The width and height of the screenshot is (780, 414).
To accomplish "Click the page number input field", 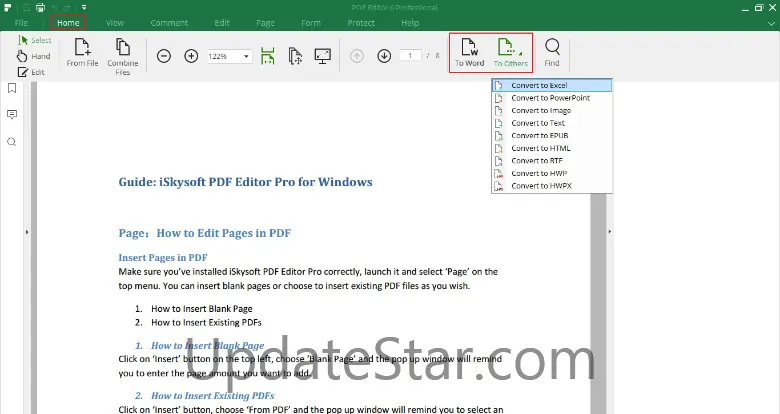I will [410, 56].
